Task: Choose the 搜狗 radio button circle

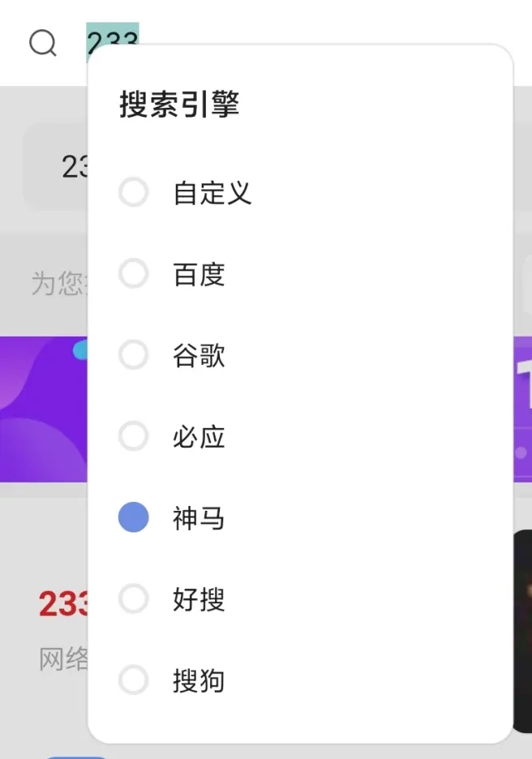Action: coord(134,680)
